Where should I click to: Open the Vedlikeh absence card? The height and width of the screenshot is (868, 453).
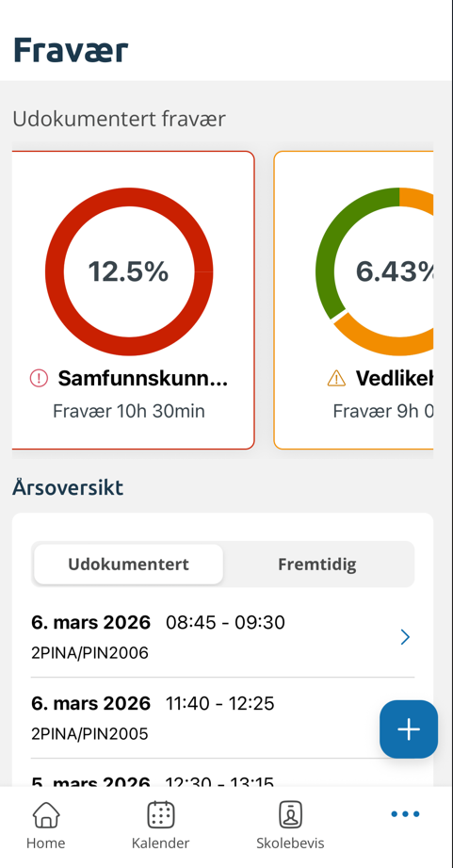coord(353,300)
